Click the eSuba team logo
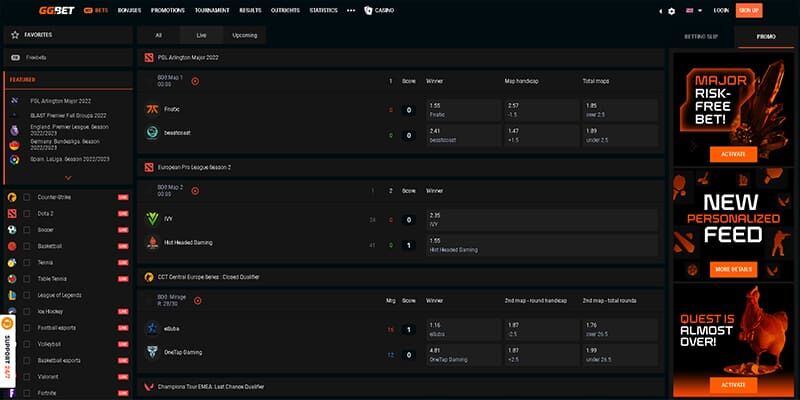Image resolution: width=800 pixels, height=400 pixels. (153, 329)
